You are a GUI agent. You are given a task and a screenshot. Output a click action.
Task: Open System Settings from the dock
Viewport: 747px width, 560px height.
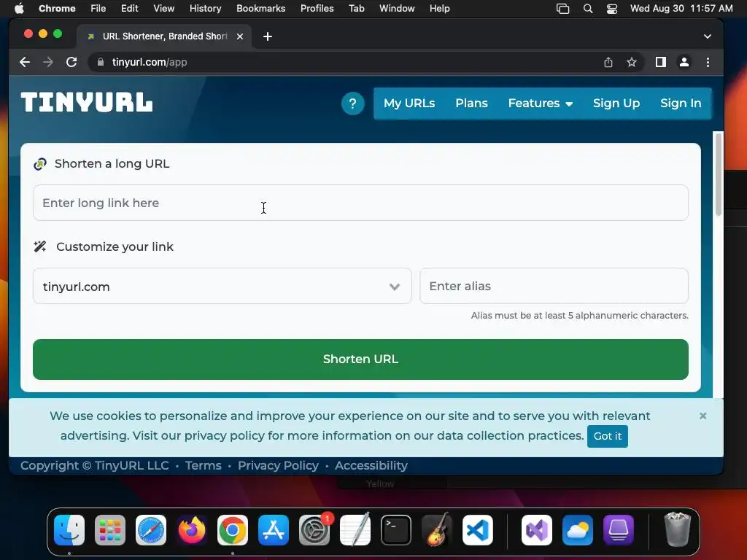click(x=314, y=530)
